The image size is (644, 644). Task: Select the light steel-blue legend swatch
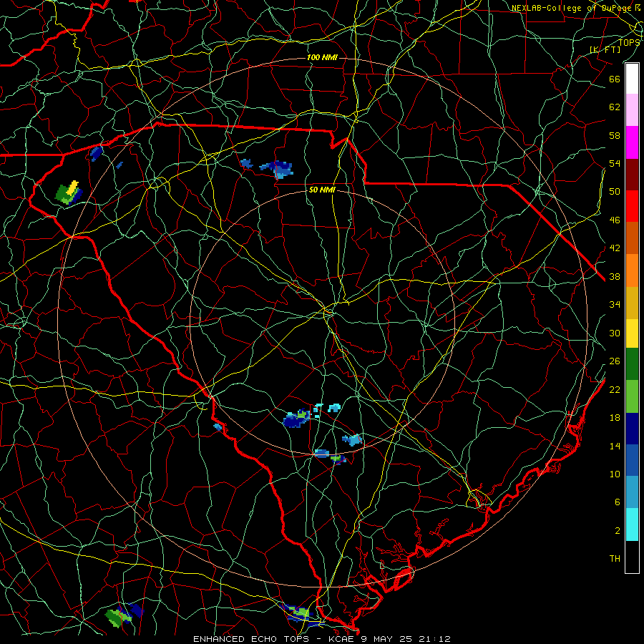[x=632, y=492]
